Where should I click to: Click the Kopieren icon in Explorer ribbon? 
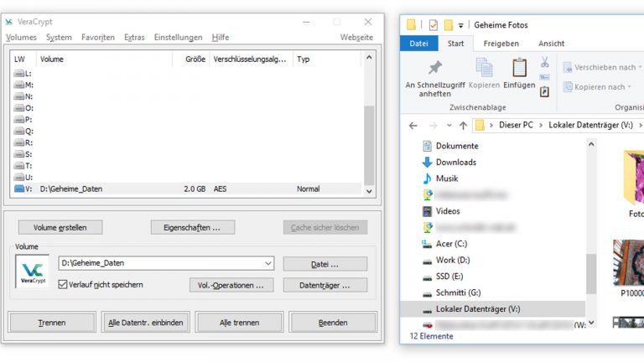pos(484,68)
